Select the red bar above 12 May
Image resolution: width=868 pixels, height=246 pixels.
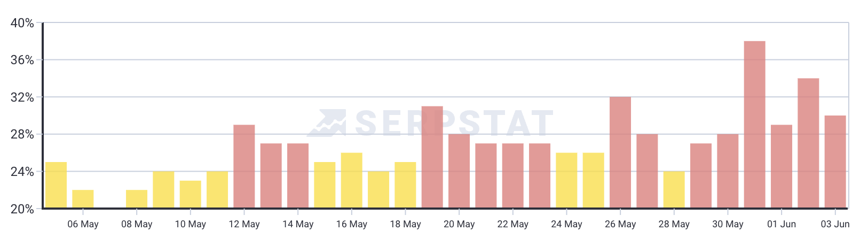coord(244,166)
